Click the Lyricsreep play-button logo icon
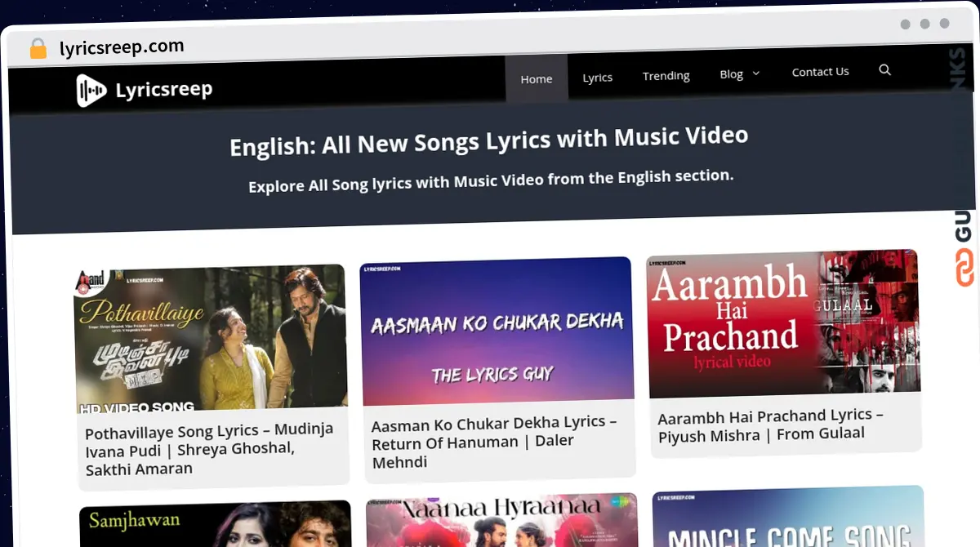The width and height of the screenshot is (980, 547). [x=91, y=91]
